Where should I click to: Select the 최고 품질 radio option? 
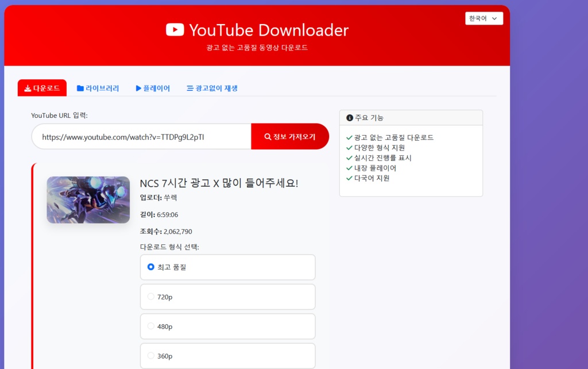pyautogui.click(x=227, y=267)
